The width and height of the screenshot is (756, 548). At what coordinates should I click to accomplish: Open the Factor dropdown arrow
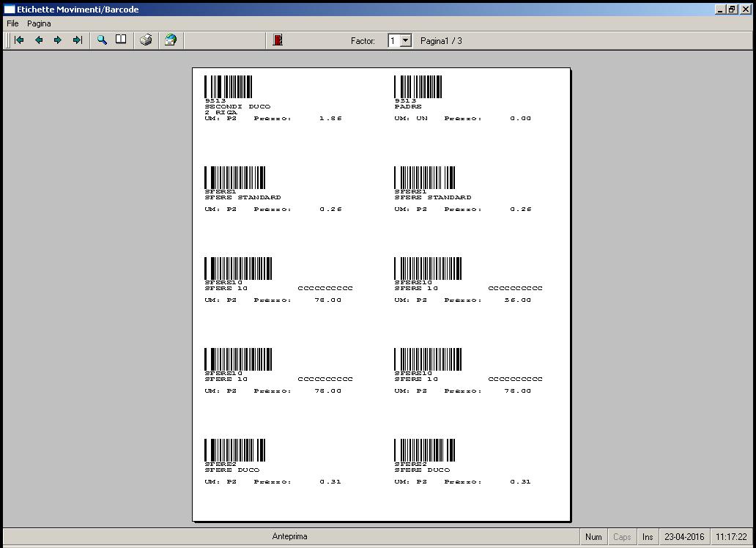406,41
